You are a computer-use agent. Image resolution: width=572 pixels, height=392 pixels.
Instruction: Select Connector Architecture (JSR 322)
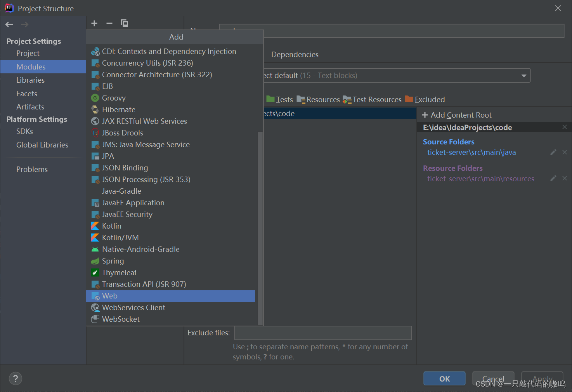[x=170, y=75]
